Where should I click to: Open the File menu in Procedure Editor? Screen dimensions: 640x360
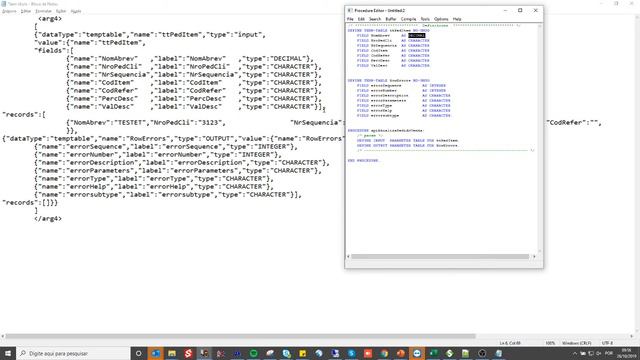350,19
